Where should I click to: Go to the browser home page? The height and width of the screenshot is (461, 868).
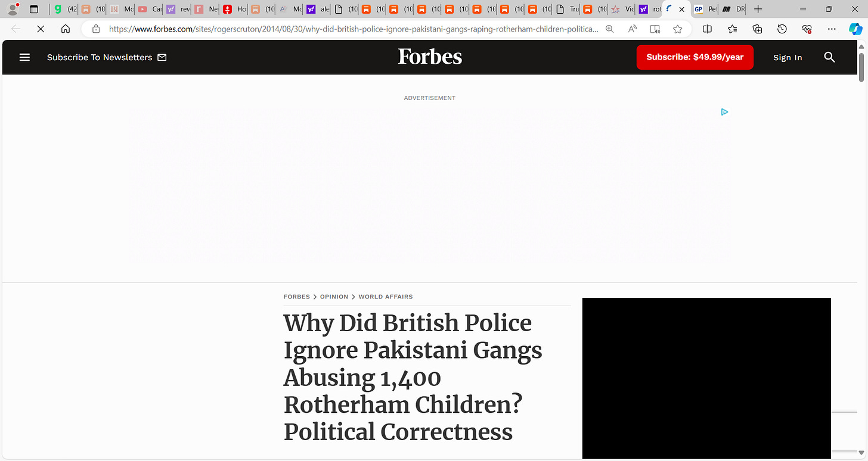tap(66, 29)
